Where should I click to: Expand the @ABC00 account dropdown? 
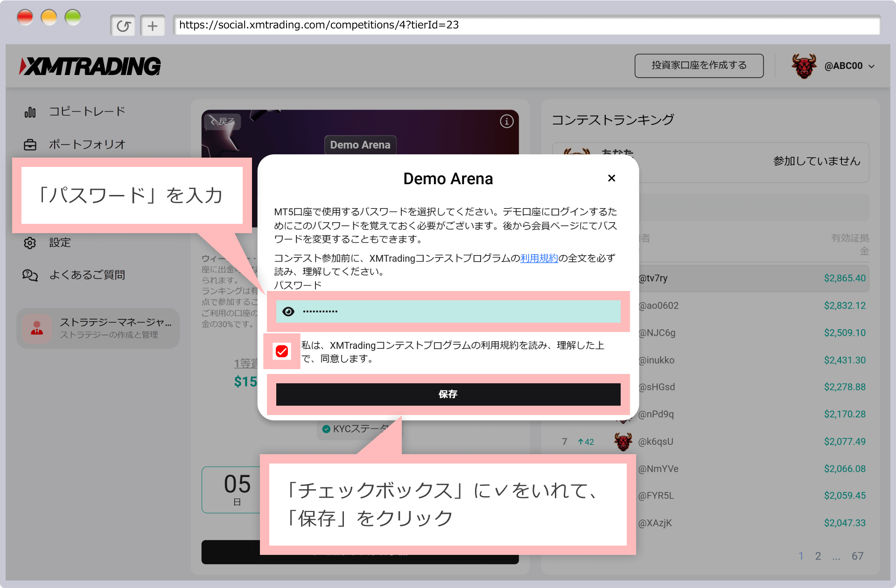tap(871, 66)
